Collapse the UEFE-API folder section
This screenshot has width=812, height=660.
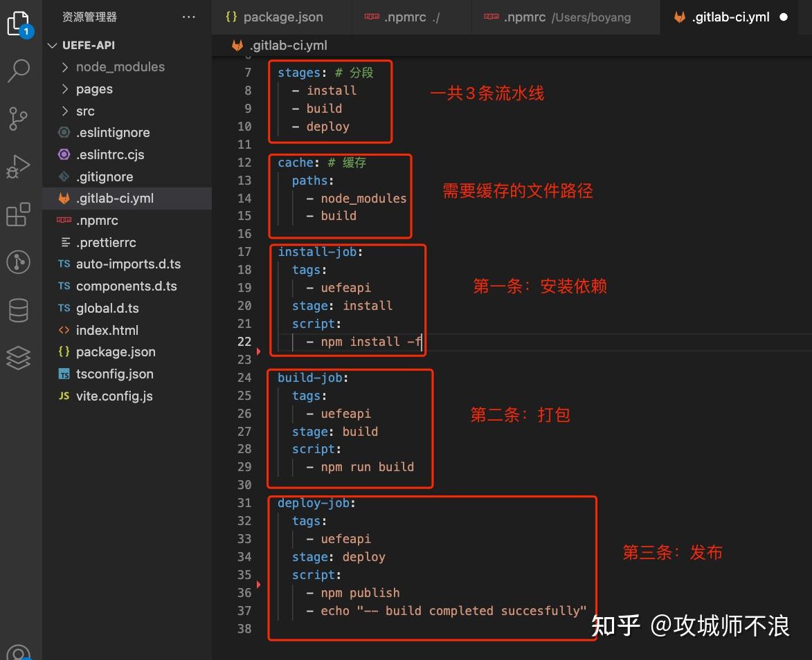pos(53,45)
